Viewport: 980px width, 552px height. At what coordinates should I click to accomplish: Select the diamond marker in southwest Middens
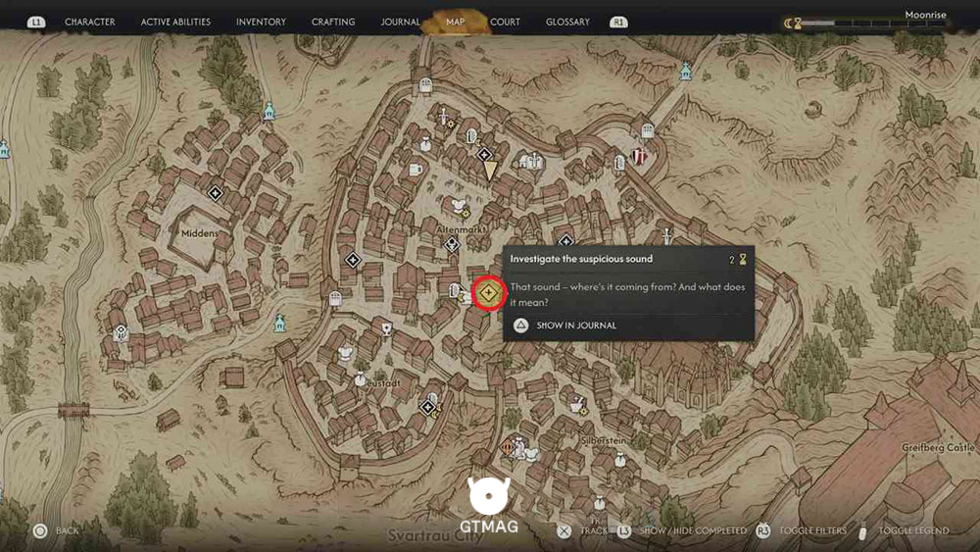click(121, 332)
